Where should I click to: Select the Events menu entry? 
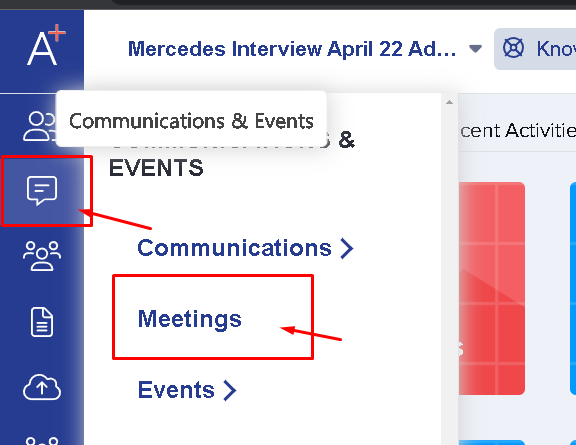coord(176,390)
